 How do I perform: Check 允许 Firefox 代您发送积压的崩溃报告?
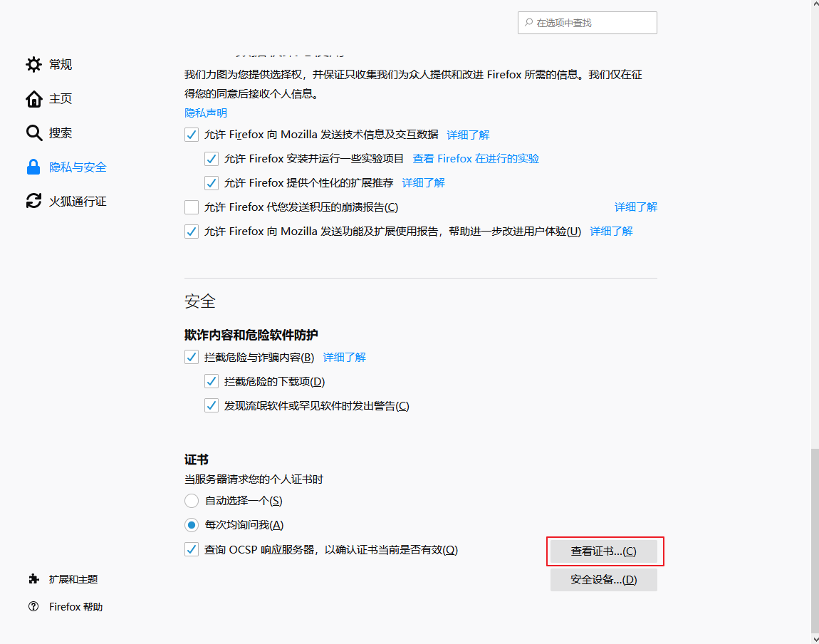(x=192, y=207)
